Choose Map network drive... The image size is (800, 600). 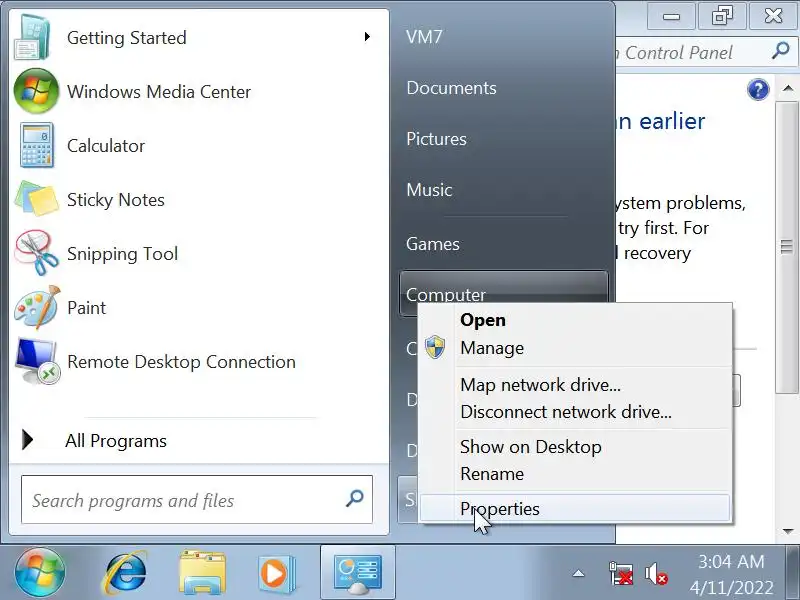[x=576, y=385]
